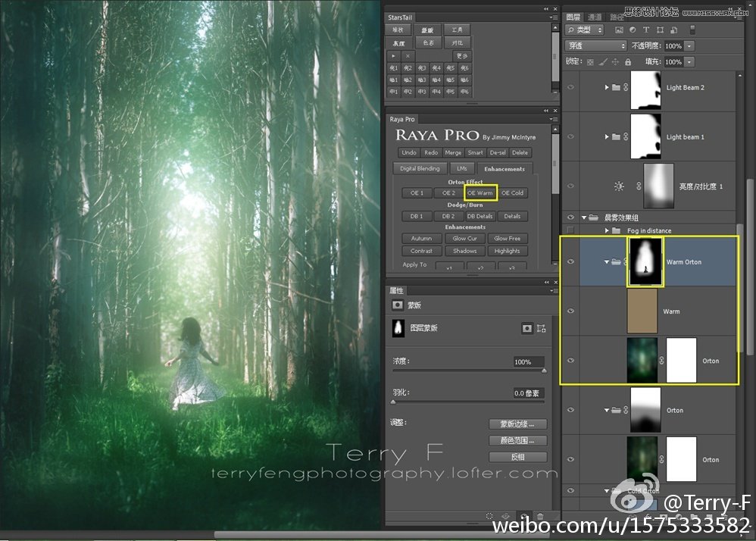This screenshot has width=756, height=541.
Task: Open the 不透明度 opacity dropdown arrow
Action: (689, 45)
